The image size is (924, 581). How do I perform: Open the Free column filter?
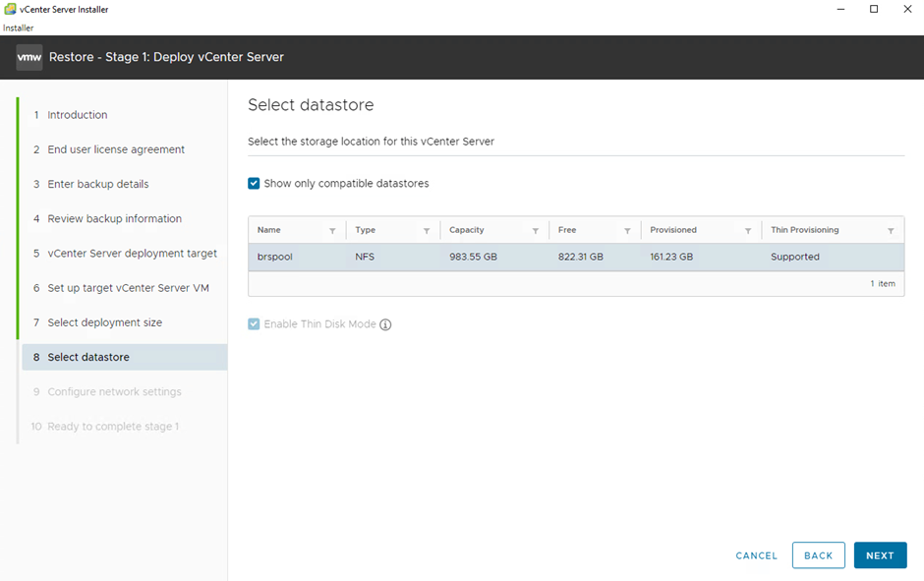[x=627, y=231]
